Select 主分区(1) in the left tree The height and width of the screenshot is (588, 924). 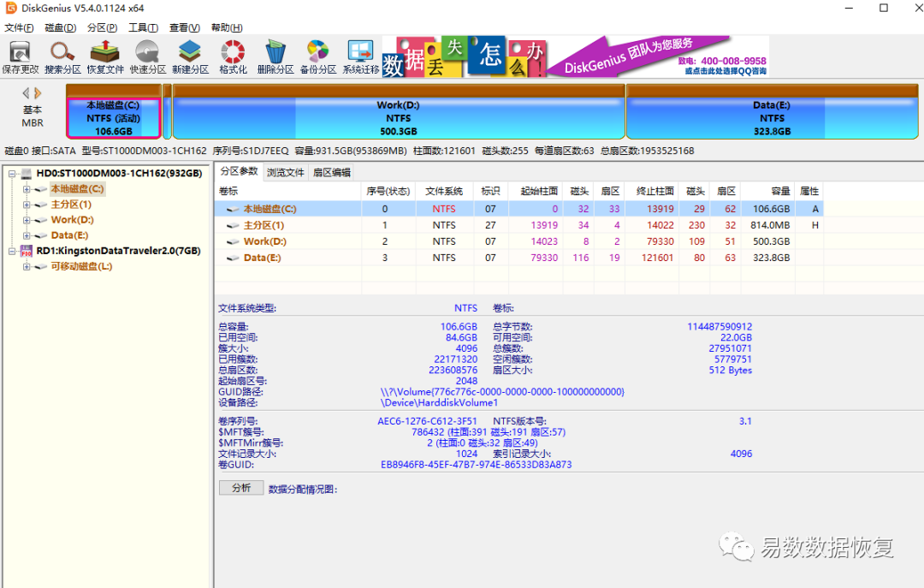point(71,205)
